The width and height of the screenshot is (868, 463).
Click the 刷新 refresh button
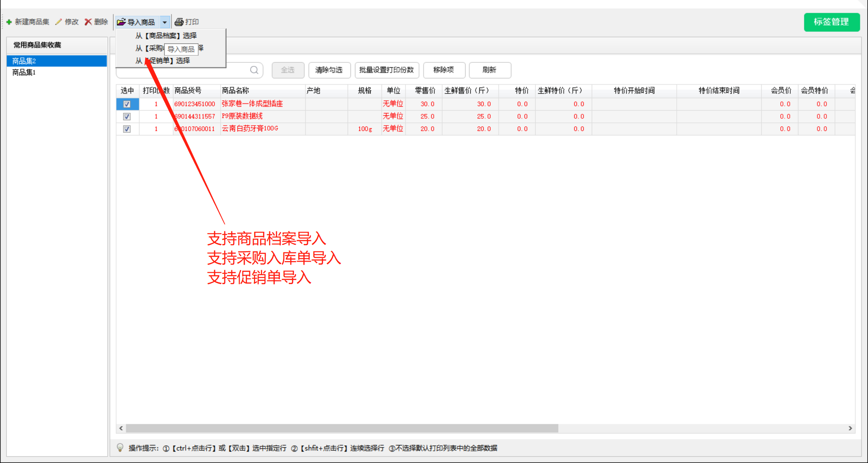(490, 70)
